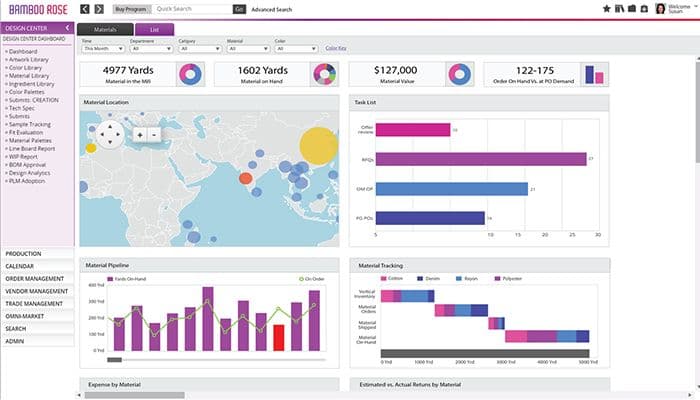Image resolution: width=700 pixels, height=400 pixels.
Task: Open the Time filter dropdown
Action: (x=103, y=48)
